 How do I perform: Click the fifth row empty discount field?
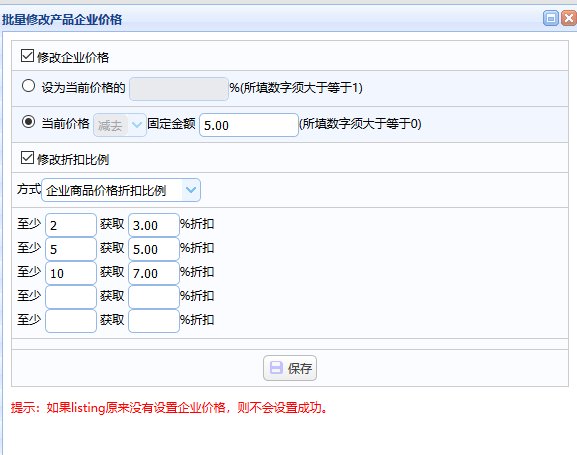tap(154, 321)
